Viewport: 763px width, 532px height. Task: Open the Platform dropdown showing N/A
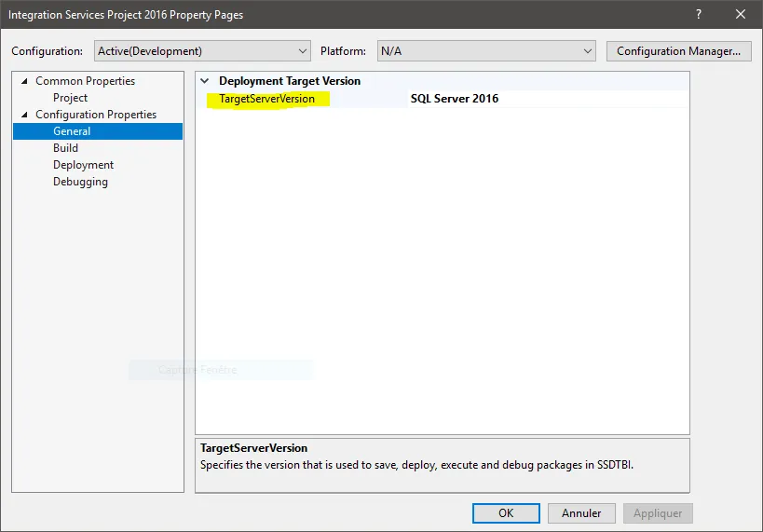(486, 51)
